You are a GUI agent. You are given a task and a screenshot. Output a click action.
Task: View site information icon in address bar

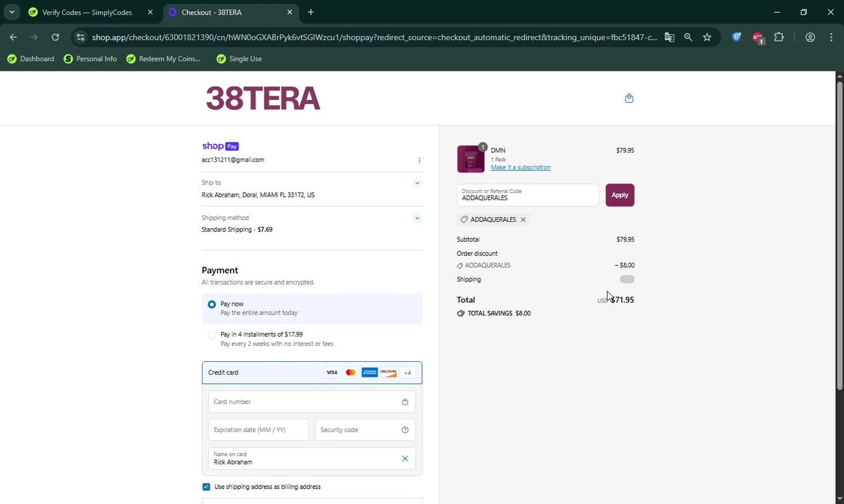pos(80,37)
